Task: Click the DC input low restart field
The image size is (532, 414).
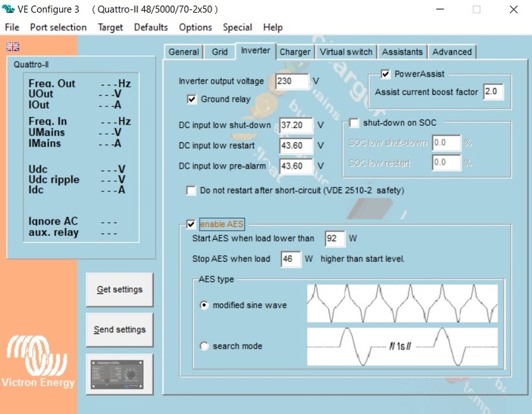Action: pos(296,146)
